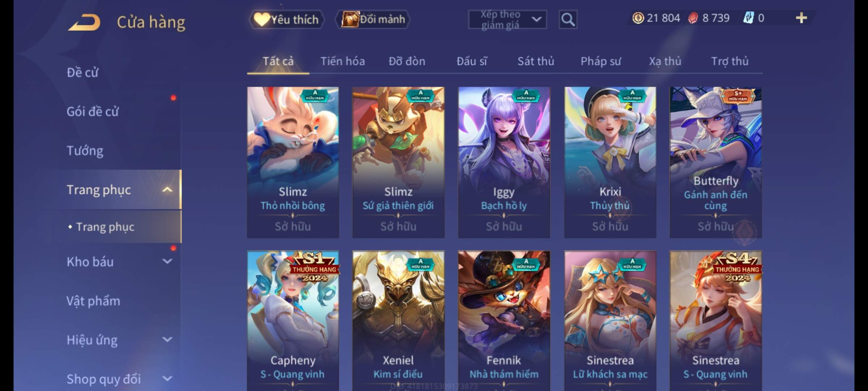Image resolution: width=868 pixels, height=391 pixels.
Task: Open Đổi mảnh fragment exchange
Action: [x=373, y=20]
